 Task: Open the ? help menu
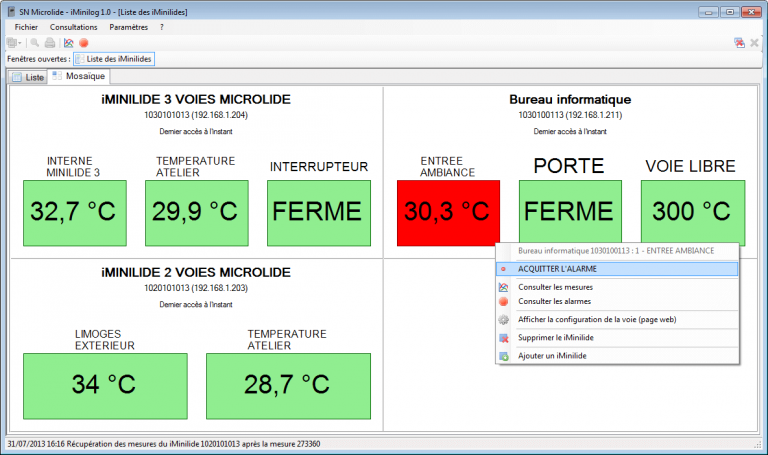pyautogui.click(x=161, y=27)
